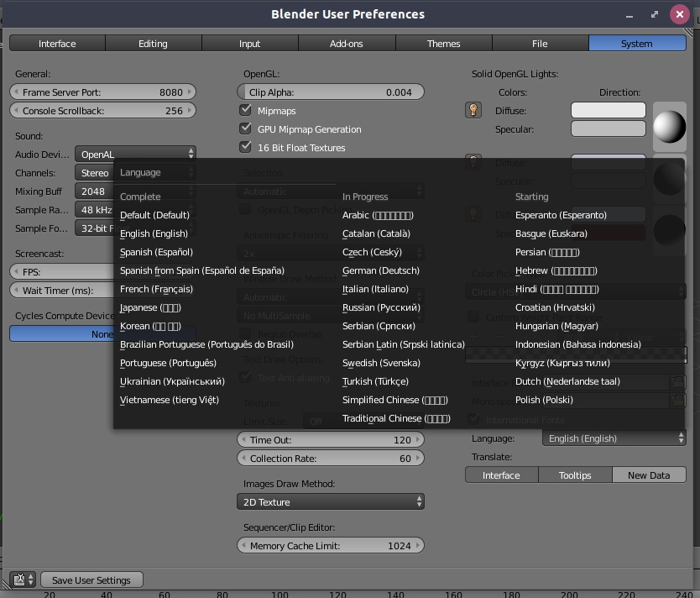Screen dimensions: 700x598
Task: Increase Console Scrollback with right arrow
Action: (190, 110)
